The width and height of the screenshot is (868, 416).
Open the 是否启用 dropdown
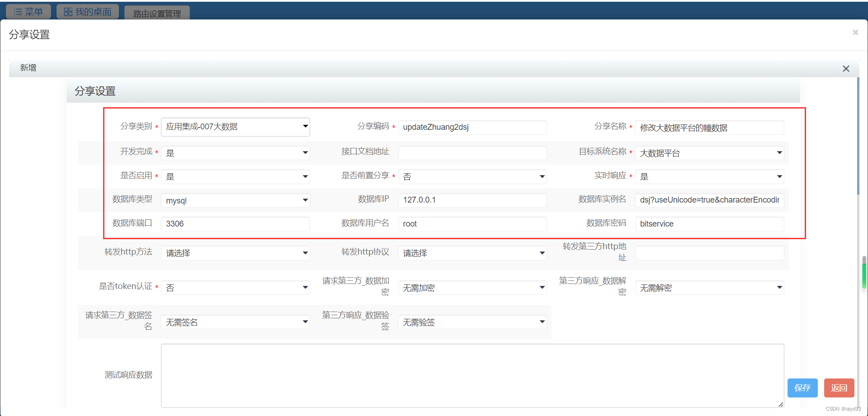(236, 176)
